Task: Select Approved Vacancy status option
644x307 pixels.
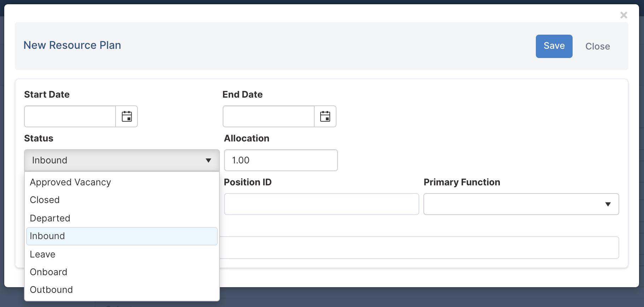Action: 122,182
